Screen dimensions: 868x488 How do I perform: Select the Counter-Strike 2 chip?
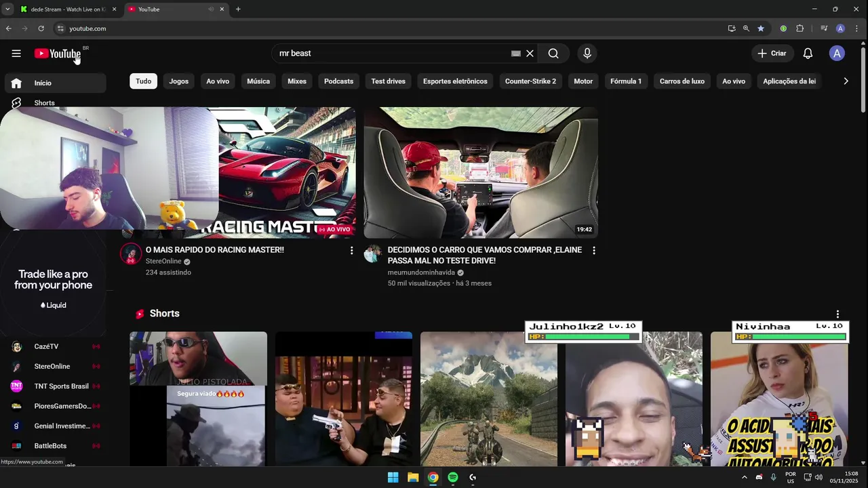click(530, 81)
